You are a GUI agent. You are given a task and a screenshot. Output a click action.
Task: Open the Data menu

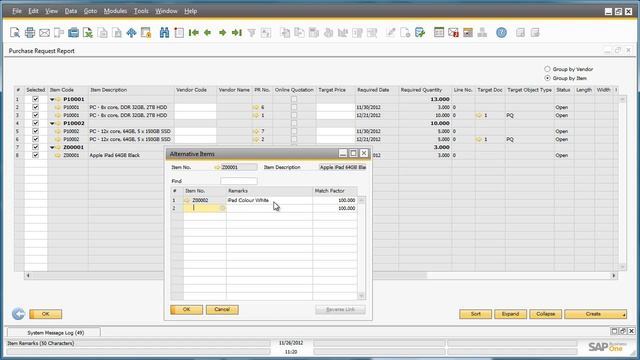pos(71,11)
